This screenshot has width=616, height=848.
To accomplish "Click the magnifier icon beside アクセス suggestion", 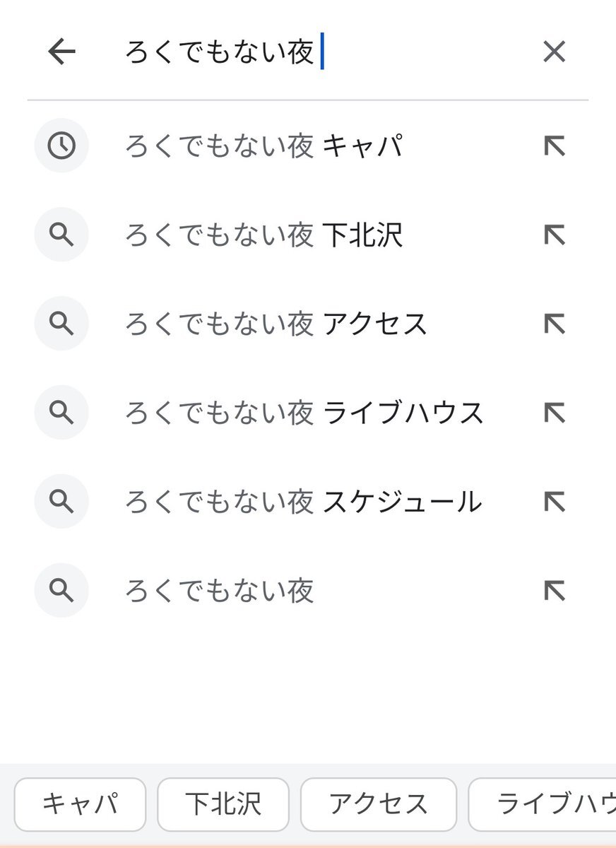I will 61,324.
